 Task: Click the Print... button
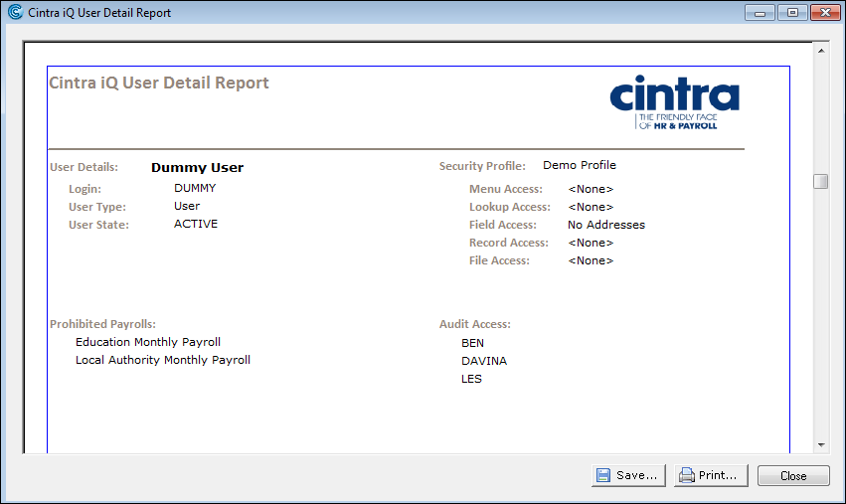711,475
